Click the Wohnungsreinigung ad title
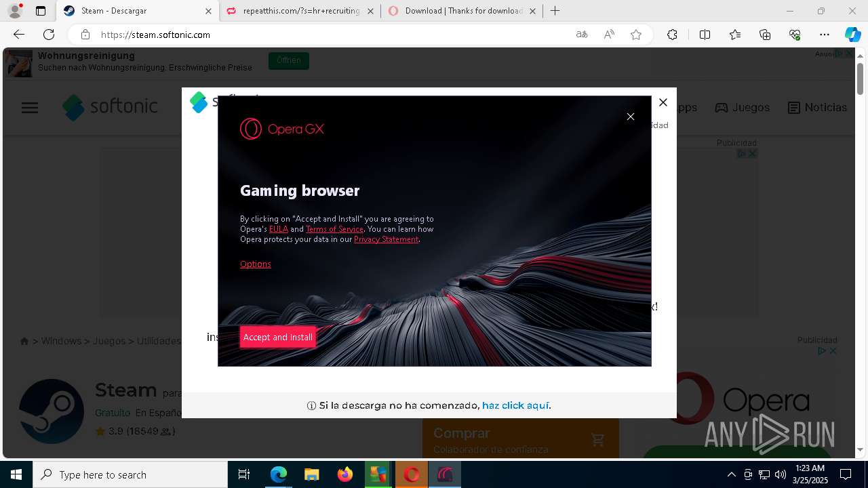868x488 pixels. 86,56
